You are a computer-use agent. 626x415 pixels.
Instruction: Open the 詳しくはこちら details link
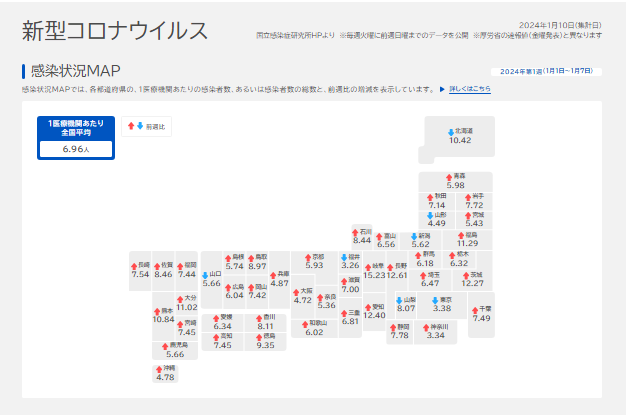coord(469,89)
